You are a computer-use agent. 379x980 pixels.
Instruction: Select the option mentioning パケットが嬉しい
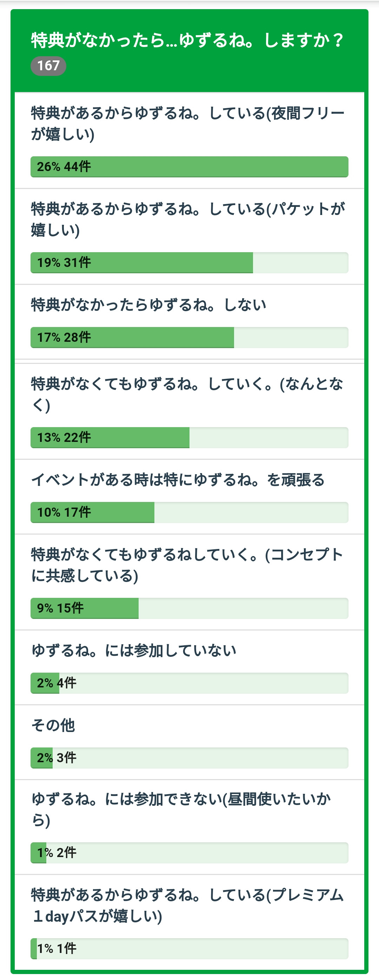coord(187,220)
